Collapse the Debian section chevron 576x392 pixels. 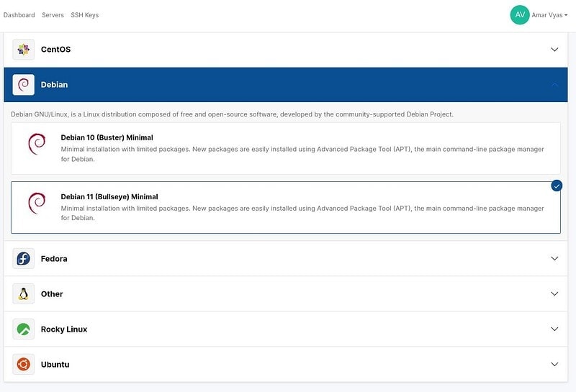(554, 85)
